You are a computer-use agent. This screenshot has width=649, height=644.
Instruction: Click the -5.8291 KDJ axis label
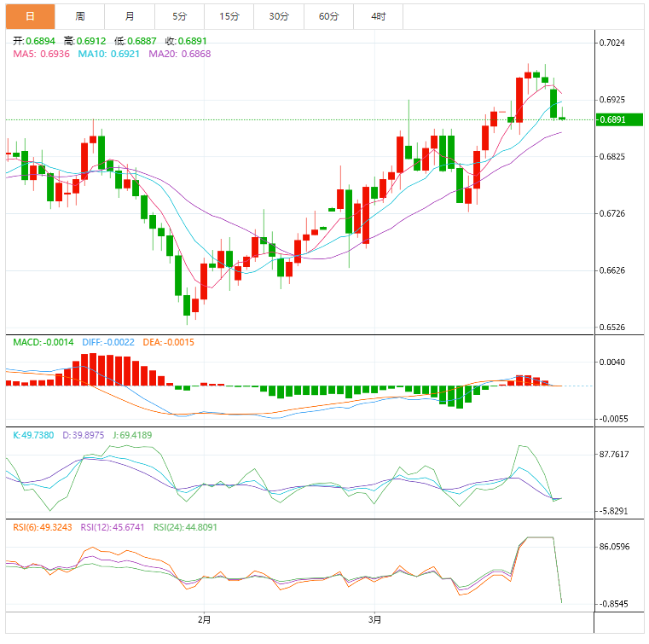613,511
